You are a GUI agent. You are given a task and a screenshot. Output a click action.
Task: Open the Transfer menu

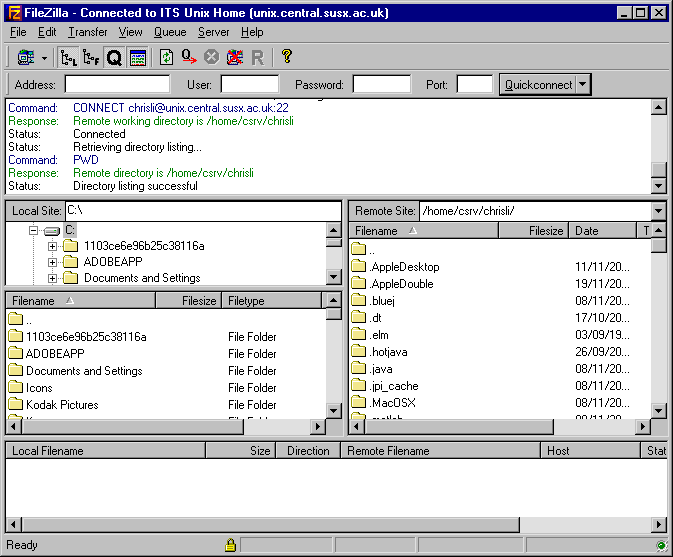[x=87, y=32]
